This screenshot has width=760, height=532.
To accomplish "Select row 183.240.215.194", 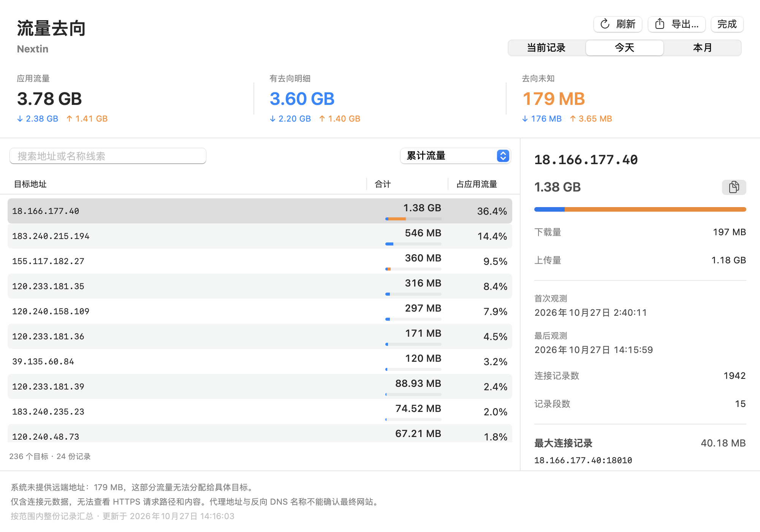I will (x=260, y=236).
